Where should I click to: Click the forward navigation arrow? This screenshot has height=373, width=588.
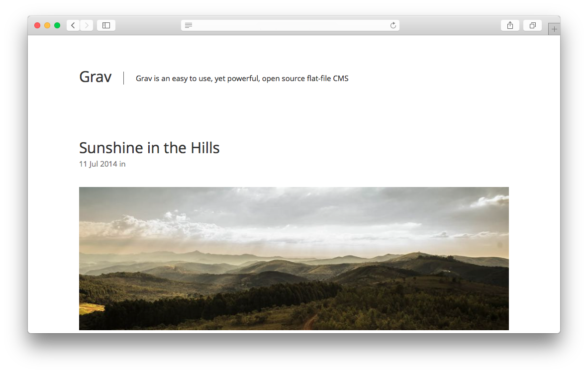pos(87,25)
